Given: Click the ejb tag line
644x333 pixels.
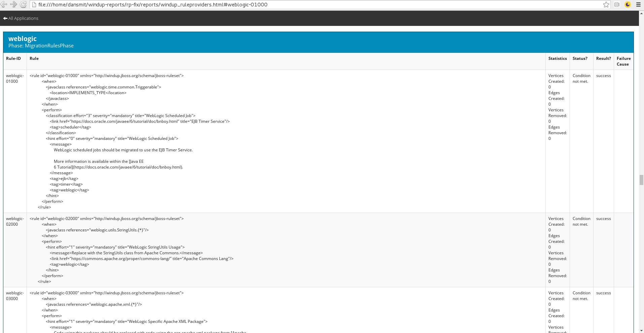Looking at the screenshot, I should point(64,179).
